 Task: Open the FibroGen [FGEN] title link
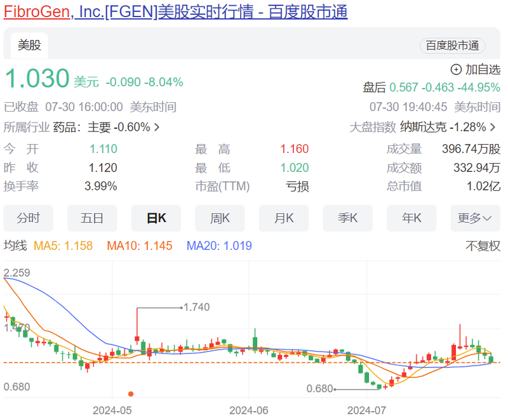(175, 13)
